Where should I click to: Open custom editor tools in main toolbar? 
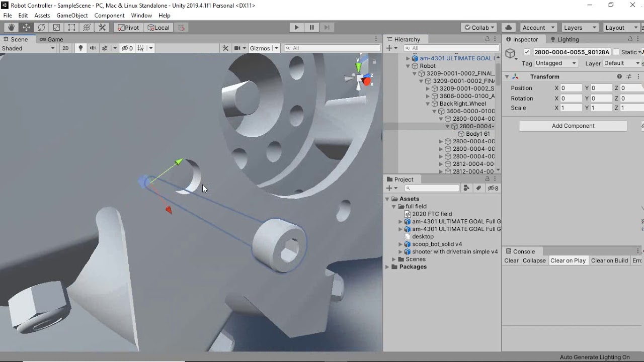coord(103,28)
